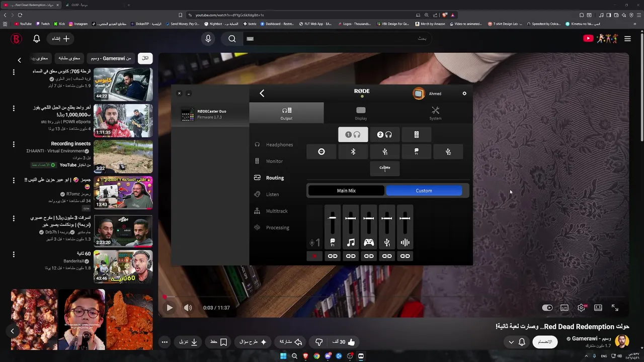Toggle subtitles on the video player

(565, 308)
